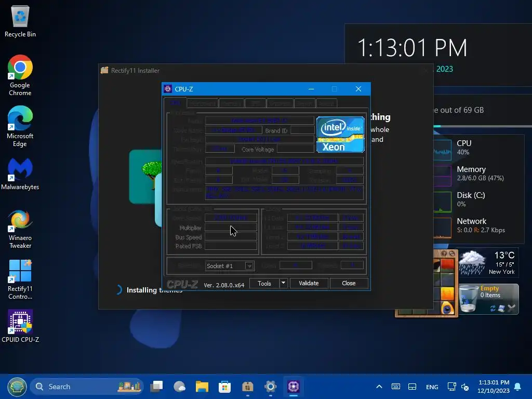Click the Intel Xeon logo in CPU-Z
This screenshot has width=532, height=399.
(x=340, y=135)
